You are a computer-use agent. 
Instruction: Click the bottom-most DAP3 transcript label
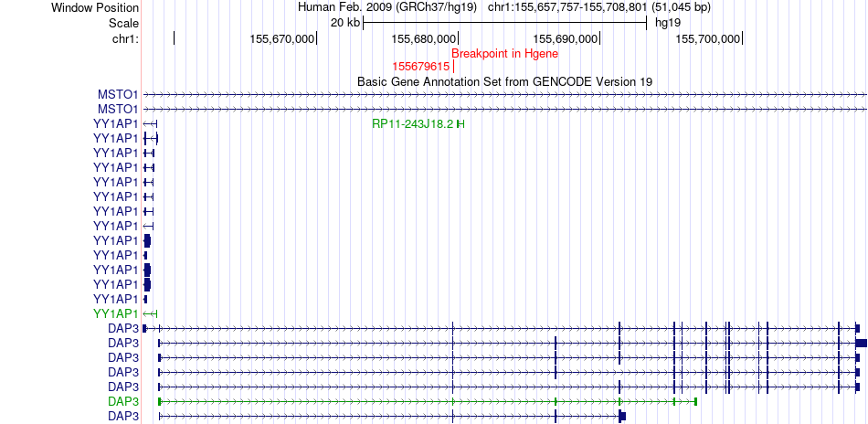click(x=122, y=416)
